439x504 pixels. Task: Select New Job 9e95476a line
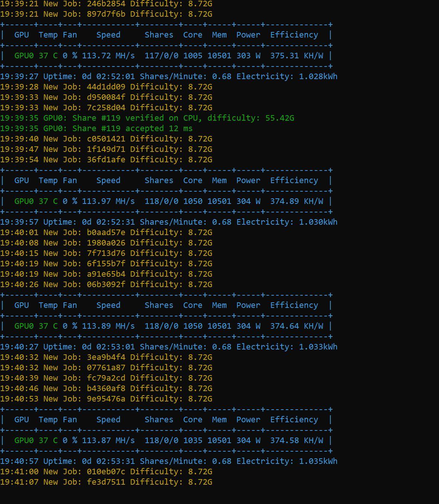tap(106, 399)
